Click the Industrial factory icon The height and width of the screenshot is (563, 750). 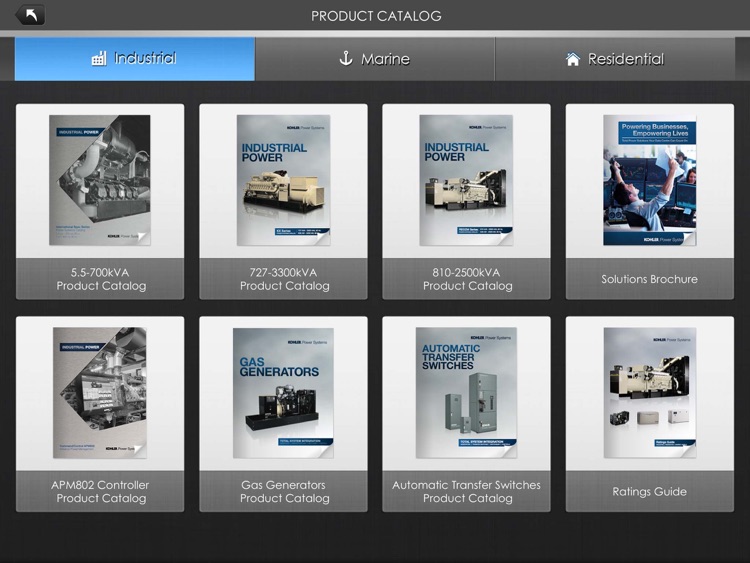[x=99, y=58]
